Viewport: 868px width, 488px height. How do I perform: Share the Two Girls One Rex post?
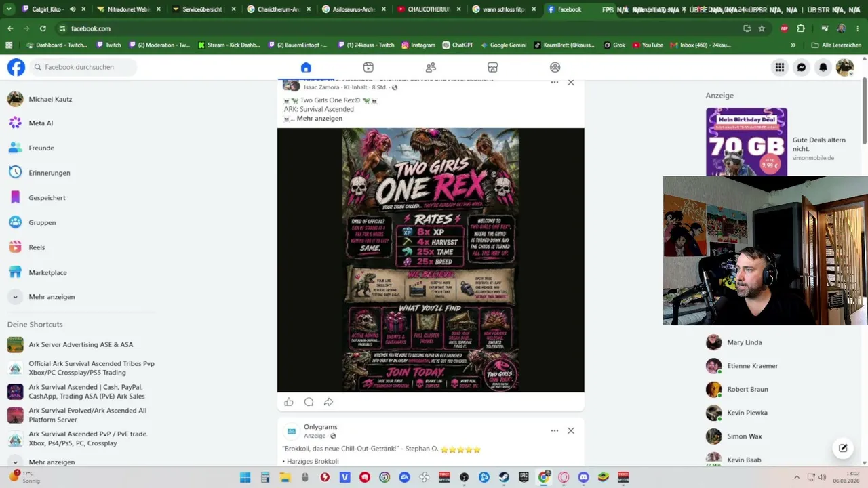click(328, 402)
